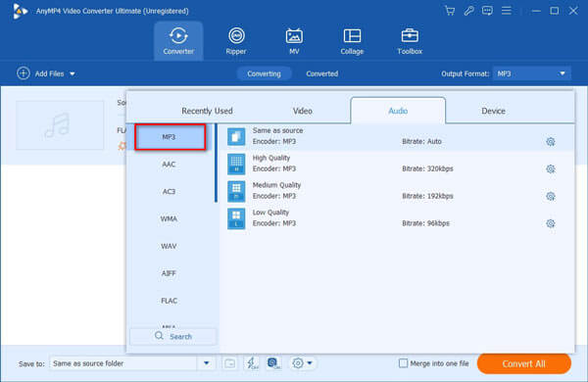Click the Bitrate: 320kbps value
This screenshot has width=588, height=382.
(x=427, y=169)
